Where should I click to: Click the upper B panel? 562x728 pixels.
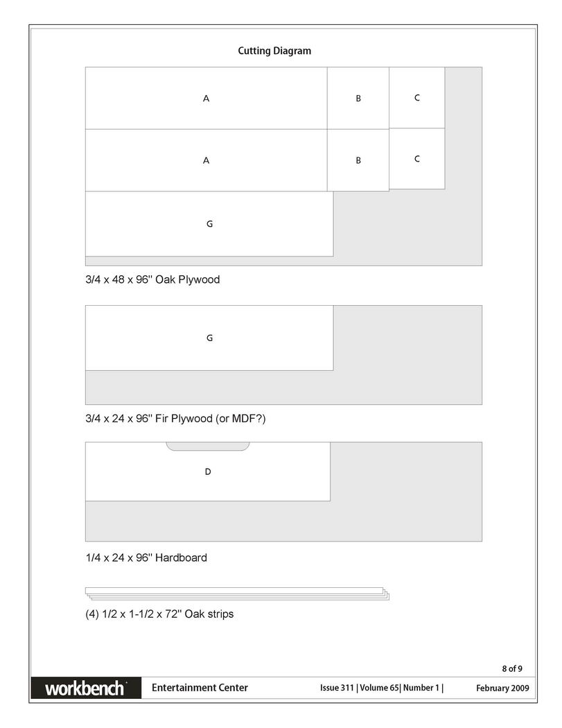(x=358, y=98)
